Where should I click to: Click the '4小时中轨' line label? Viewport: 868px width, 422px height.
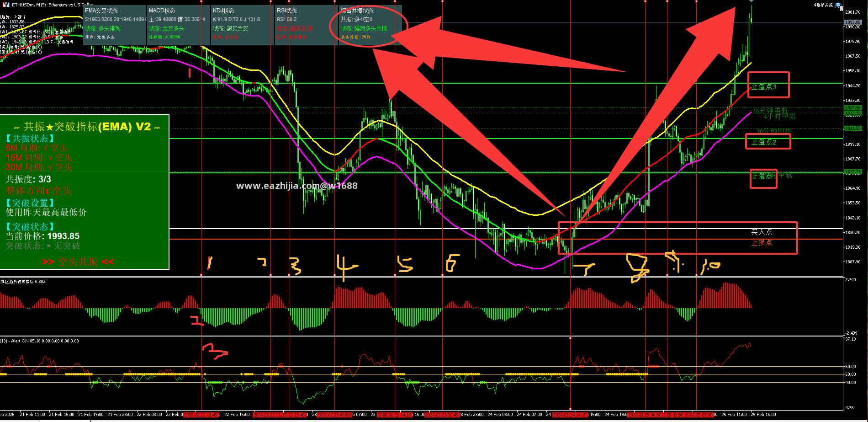click(779, 116)
